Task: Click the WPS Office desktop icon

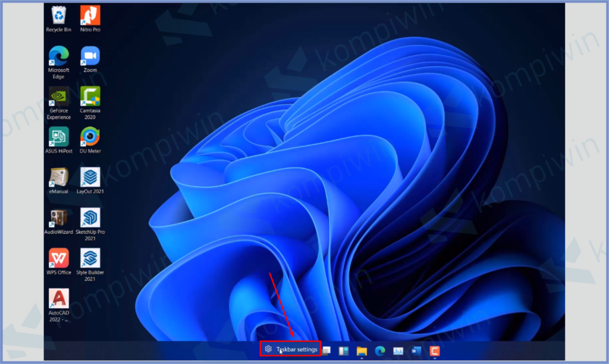Action: pos(58,258)
